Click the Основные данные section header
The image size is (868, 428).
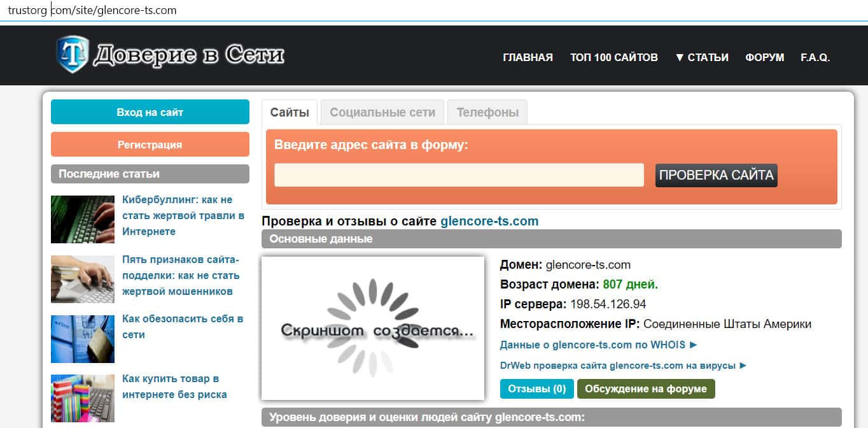click(551, 239)
